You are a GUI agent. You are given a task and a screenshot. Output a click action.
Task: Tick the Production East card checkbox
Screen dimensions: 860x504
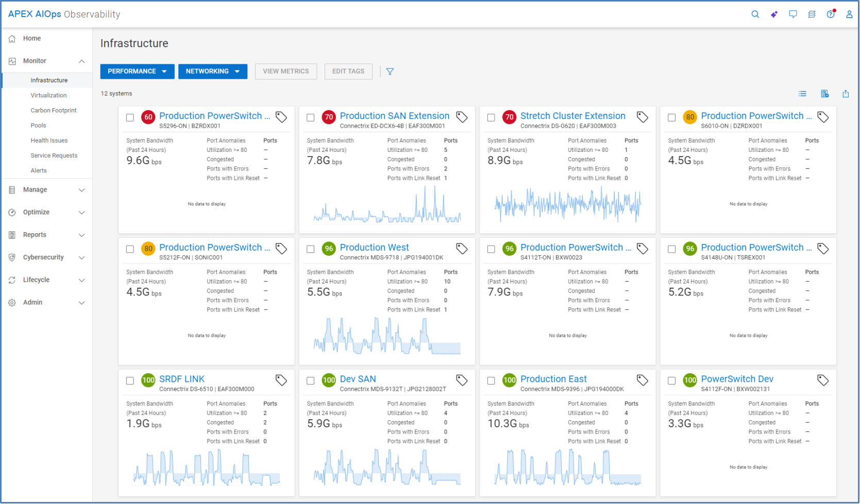pos(491,381)
